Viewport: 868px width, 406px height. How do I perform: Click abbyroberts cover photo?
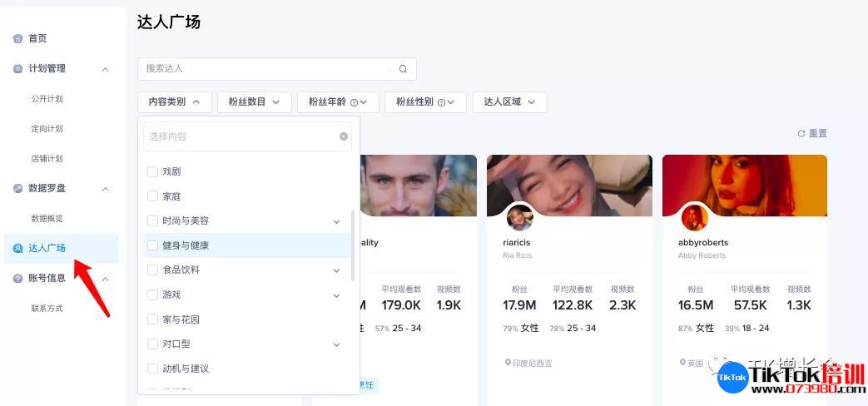(x=745, y=186)
